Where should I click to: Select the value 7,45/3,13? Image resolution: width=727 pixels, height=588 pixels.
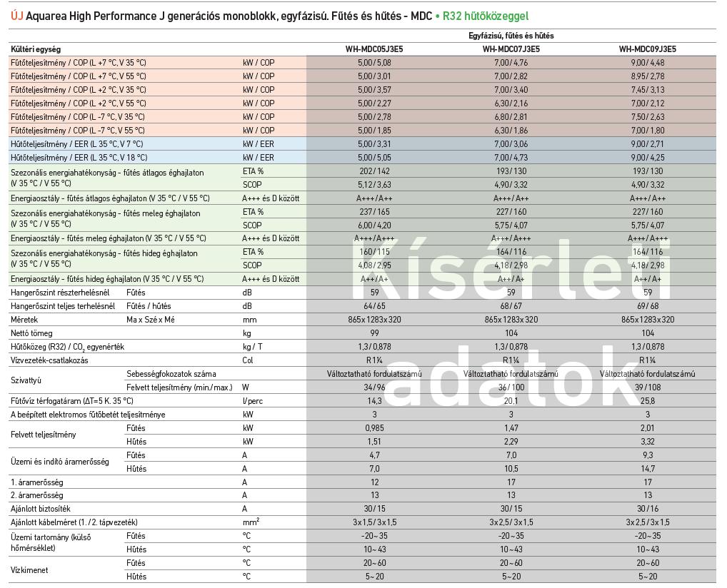pos(648,89)
